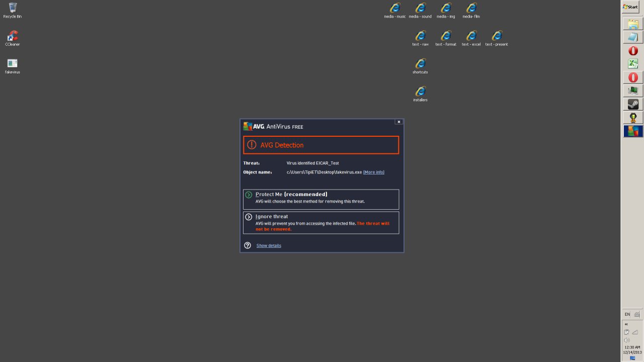Open the media - sound shortcut
Image resolution: width=644 pixels, height=362 pixels.
coord(420,11)
